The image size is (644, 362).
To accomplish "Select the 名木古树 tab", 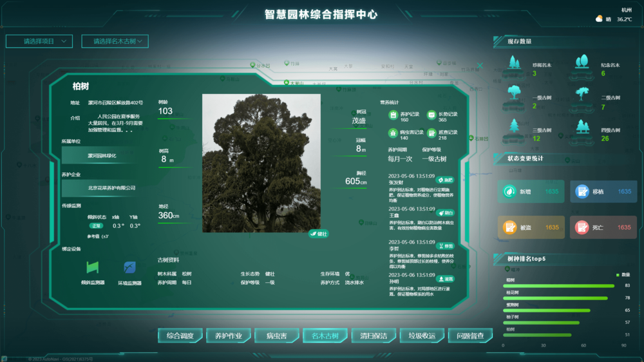I will tap(325, 336).
